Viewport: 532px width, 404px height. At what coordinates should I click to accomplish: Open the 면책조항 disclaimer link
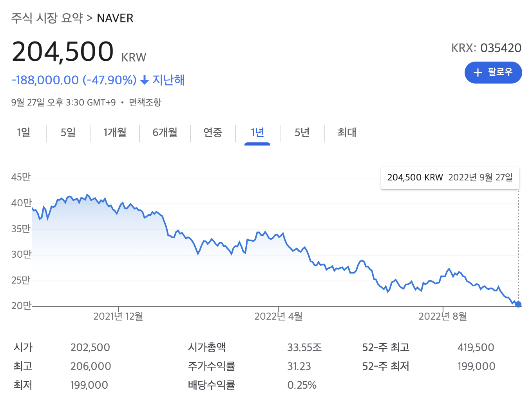pyautogui.click(x=145, y=102)
